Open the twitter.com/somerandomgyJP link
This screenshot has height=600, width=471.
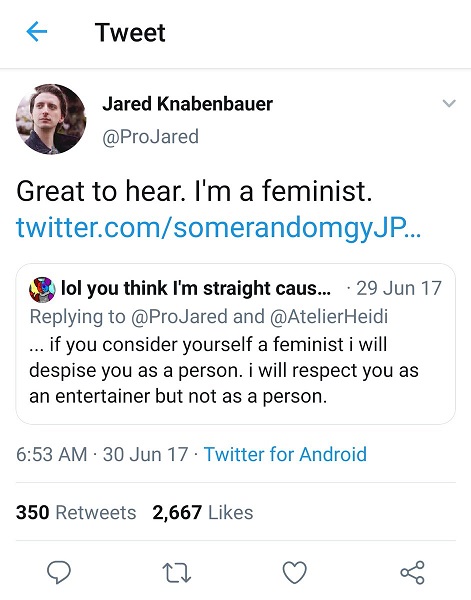pyautogui.click(x=218, y=228)
